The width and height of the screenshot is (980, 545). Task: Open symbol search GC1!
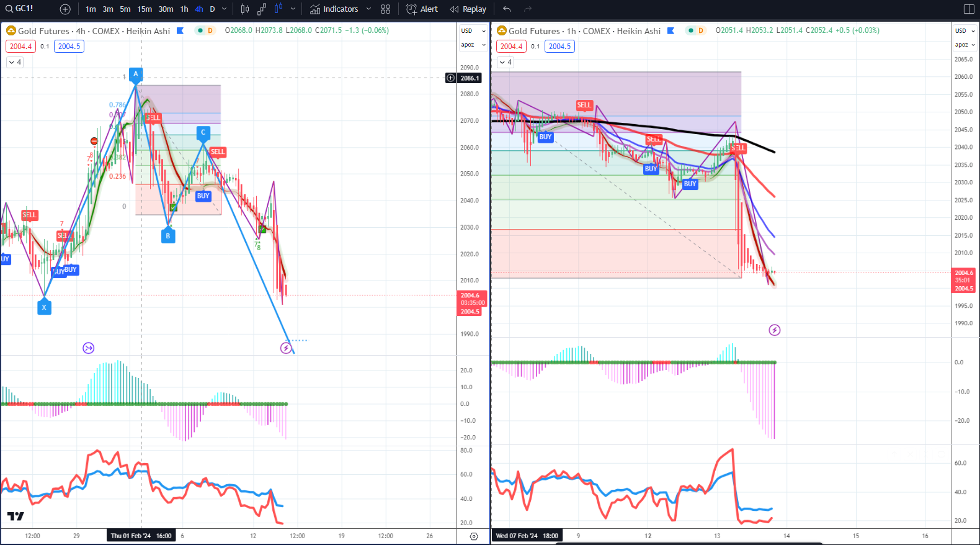pos(20,9)
